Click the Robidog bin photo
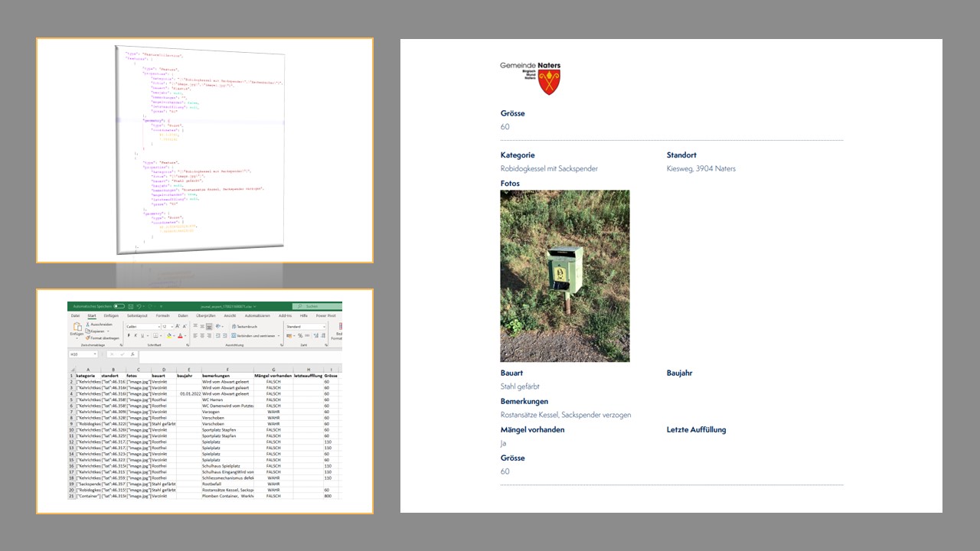Viewport: 980px width, 551px height. (x=564, y=275)
